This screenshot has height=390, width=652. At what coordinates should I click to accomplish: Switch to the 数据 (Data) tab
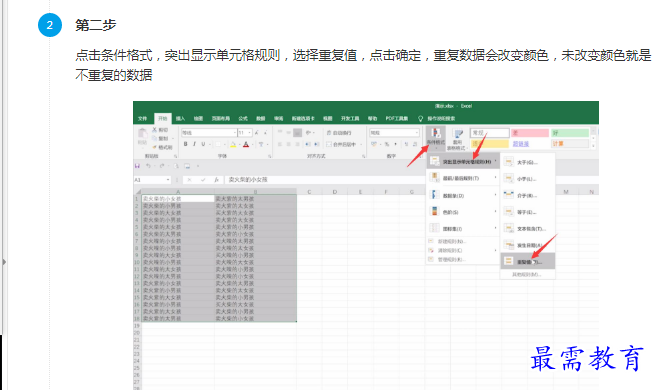261,118
